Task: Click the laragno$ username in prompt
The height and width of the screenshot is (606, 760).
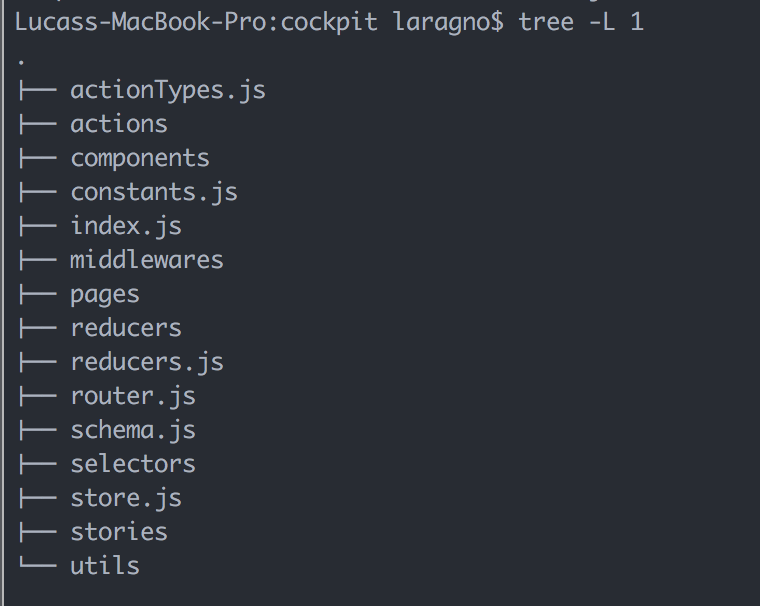Action: point(449,23)
